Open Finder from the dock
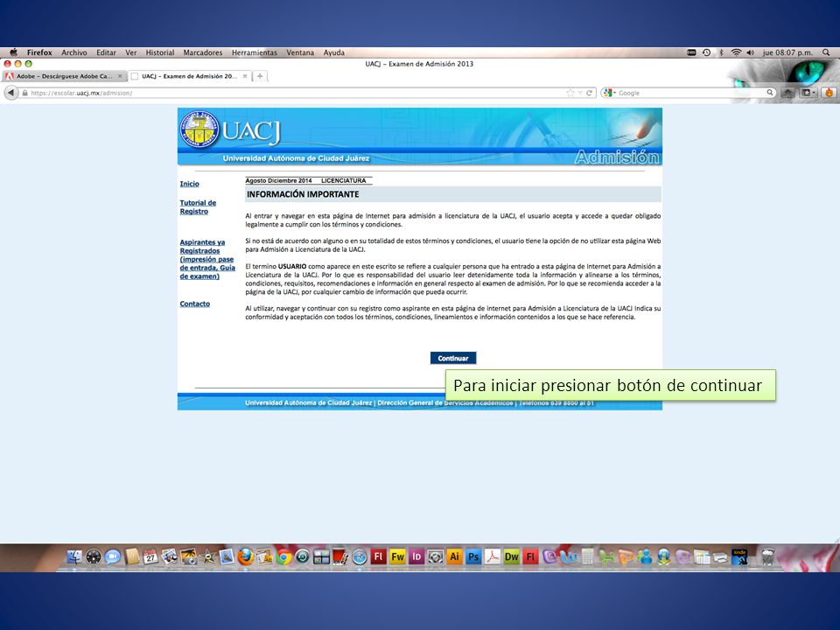 point(74,557)
